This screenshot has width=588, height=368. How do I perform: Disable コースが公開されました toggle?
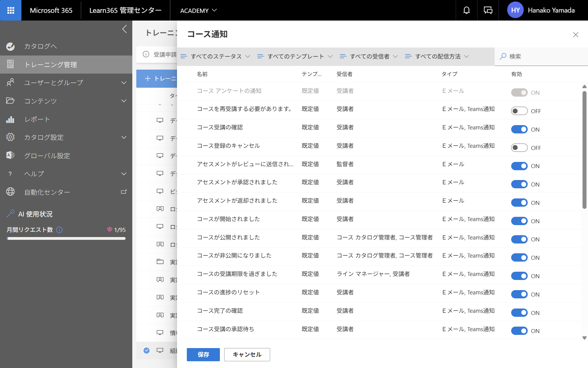coord(519,239)
